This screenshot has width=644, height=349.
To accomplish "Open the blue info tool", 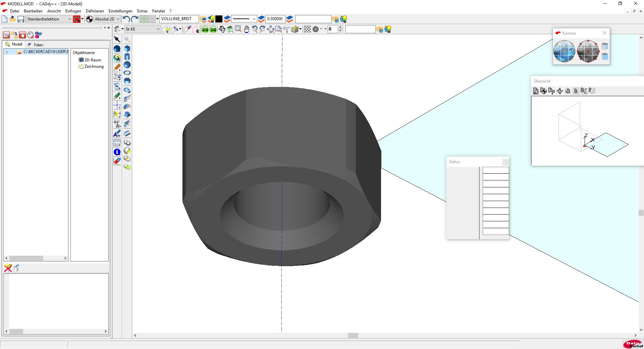I will coord(117,152).
